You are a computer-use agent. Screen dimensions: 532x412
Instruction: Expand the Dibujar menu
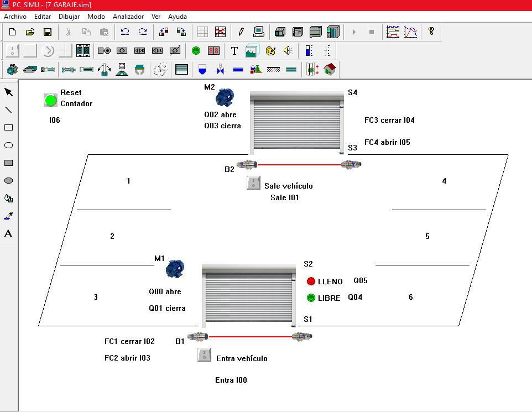(69, 17)
